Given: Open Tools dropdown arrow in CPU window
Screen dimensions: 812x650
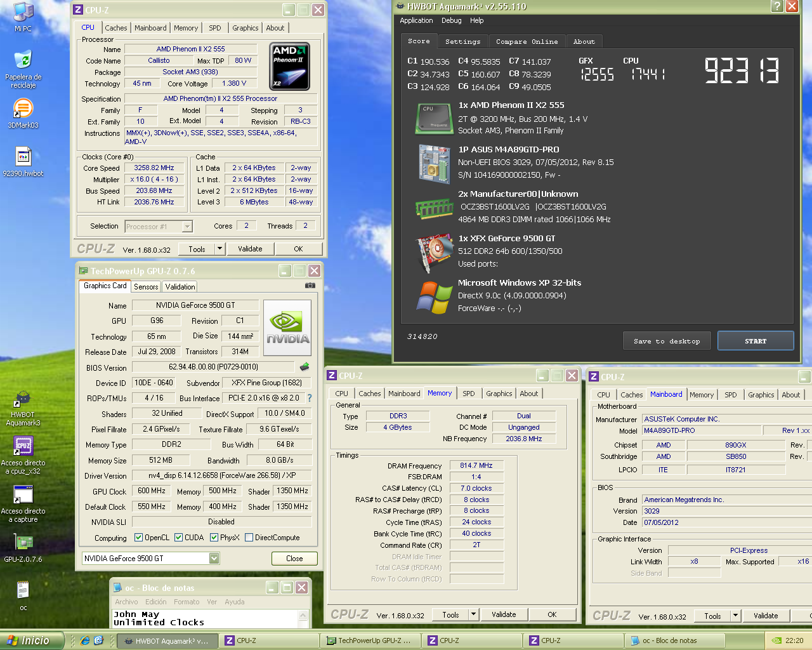Looking at the screenshot, I should (x=219, y=249).
